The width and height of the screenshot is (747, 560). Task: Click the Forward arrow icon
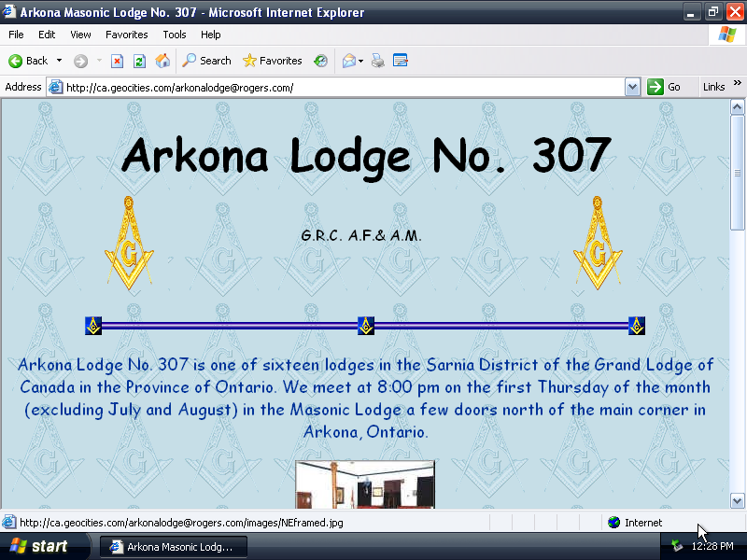point(80,61)
